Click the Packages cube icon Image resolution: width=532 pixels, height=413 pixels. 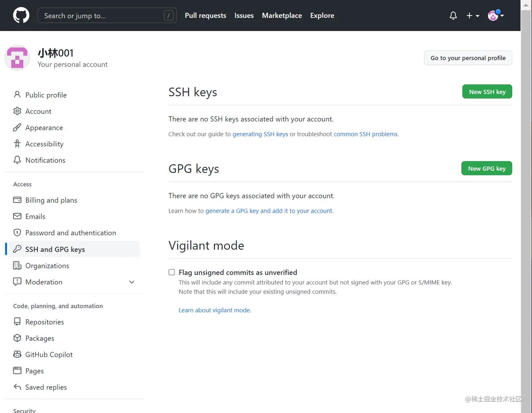(17, 338)
